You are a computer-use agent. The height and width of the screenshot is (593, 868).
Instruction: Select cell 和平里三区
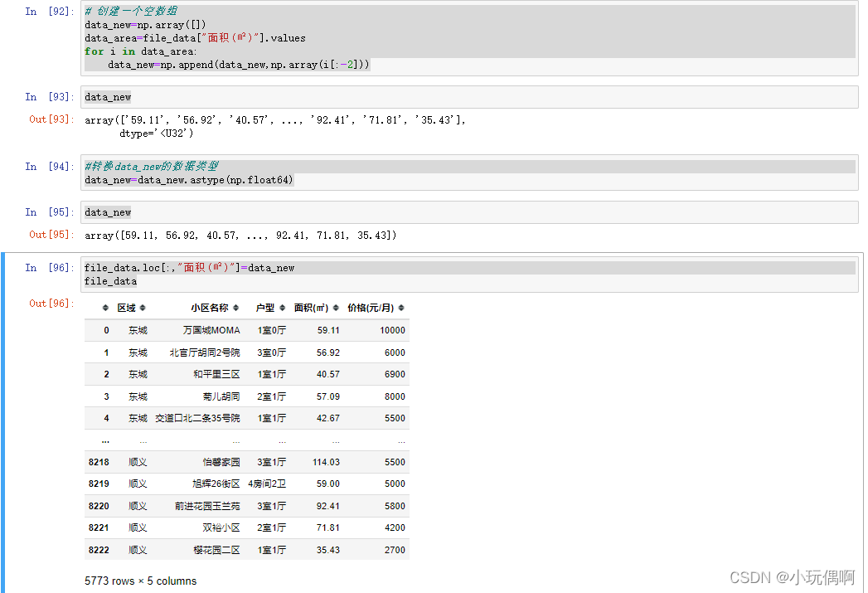pyautogui.click(x=216, y=374)
